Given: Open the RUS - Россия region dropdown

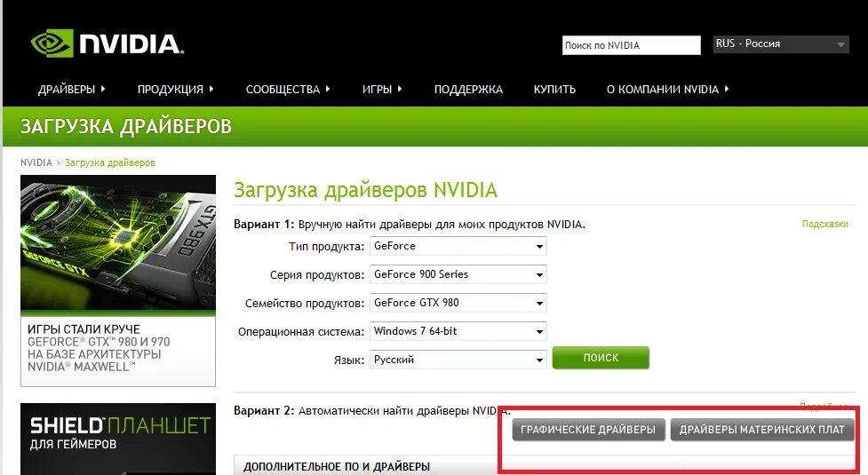Looking at the screenshot, I should point(781,44).
